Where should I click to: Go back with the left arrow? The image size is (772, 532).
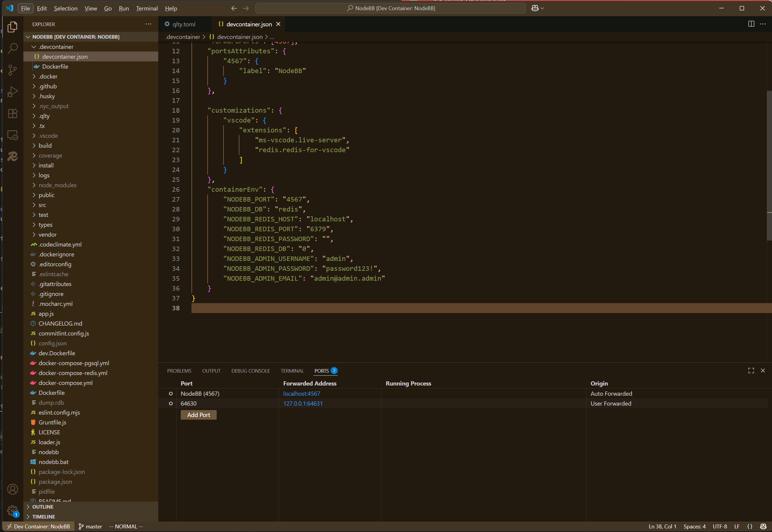coord(234,8)
